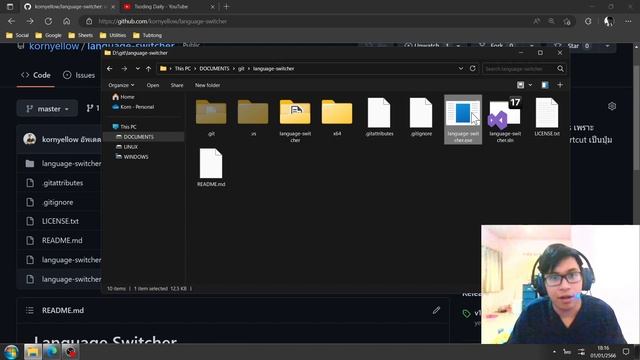Click This PC in address breadcrumb
The image size is (640, 360).
pyautogui.click(x=182, y=69)
